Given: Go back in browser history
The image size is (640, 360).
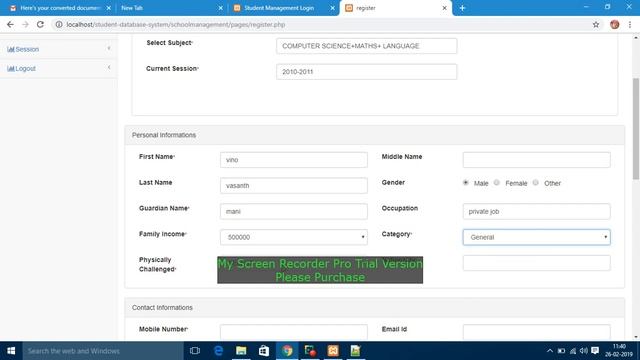Looking at the screenshot, I should point(10,24).
